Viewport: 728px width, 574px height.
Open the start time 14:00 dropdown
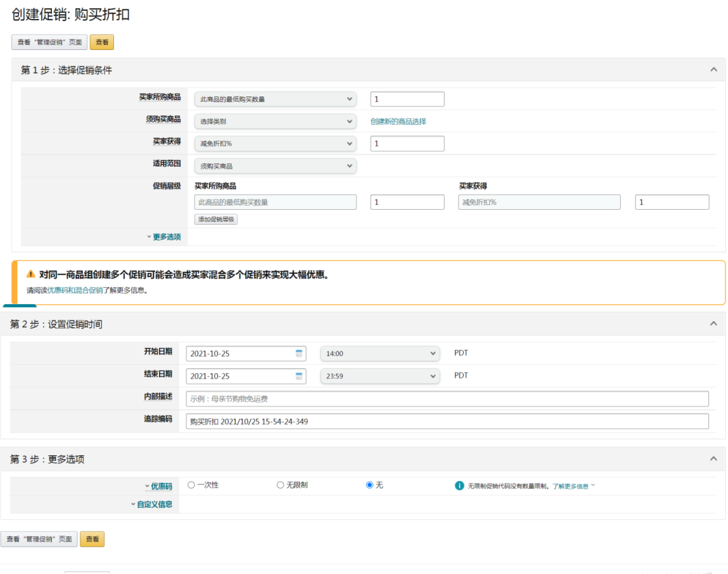click(x=380, y=353)
